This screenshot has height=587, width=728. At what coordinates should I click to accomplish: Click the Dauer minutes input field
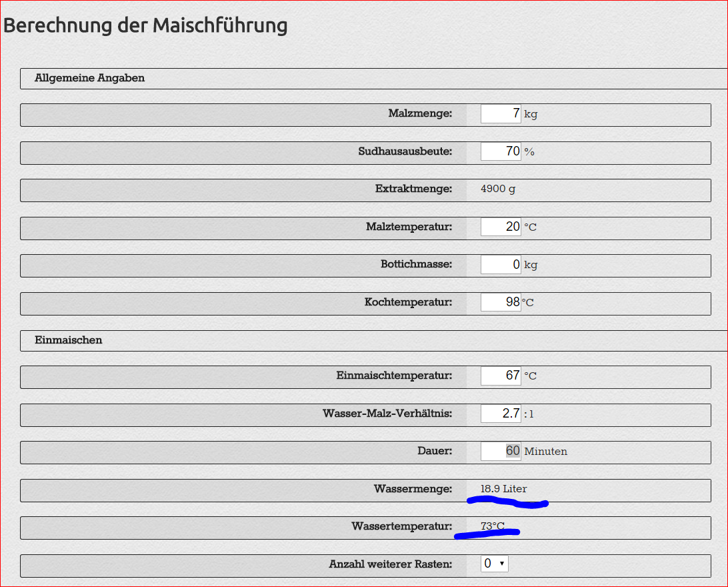(501, 451)
